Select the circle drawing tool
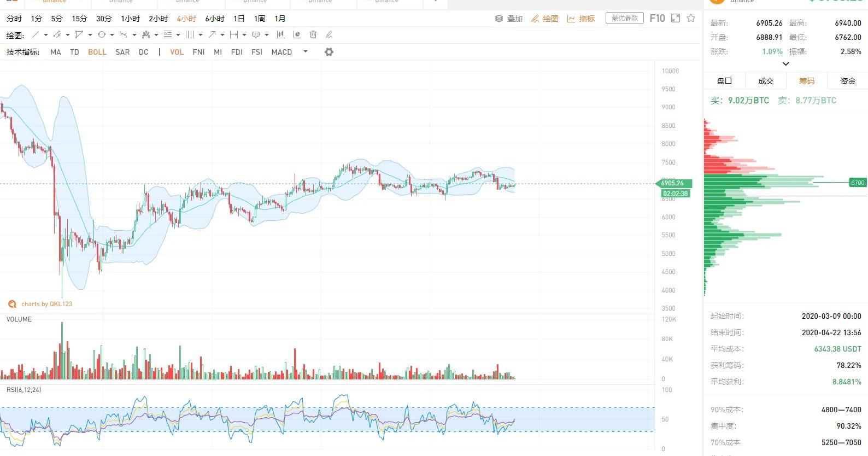The height and width of the screenshot is (456, 868). point(101,35)
